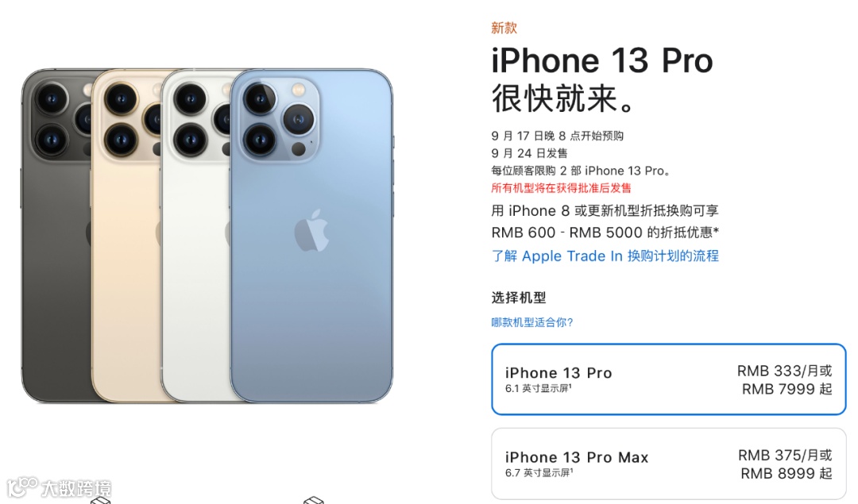
Task: Click the top camera lens on the graphite iPhone
Action: 52,99
